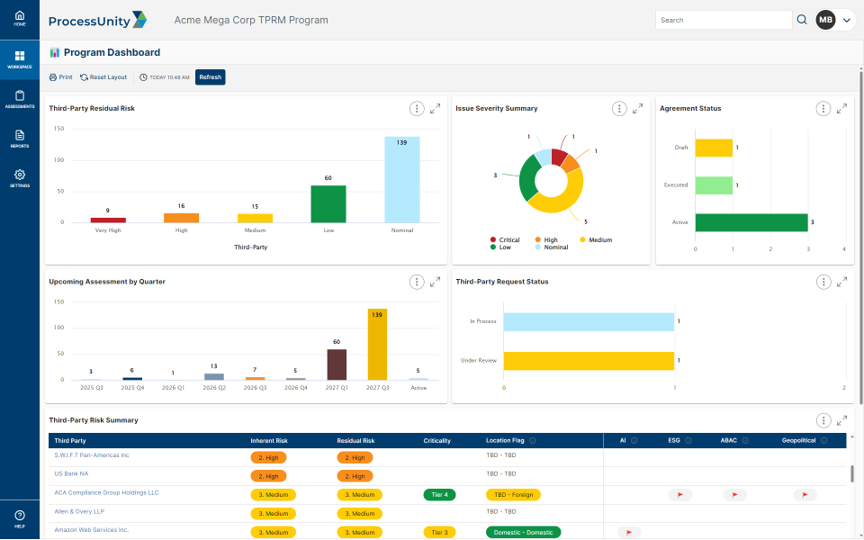Open Third-Party Residual Risk options menu
Image resolution: width=864 pixels, height=540 pixels.
coord(417,109)
